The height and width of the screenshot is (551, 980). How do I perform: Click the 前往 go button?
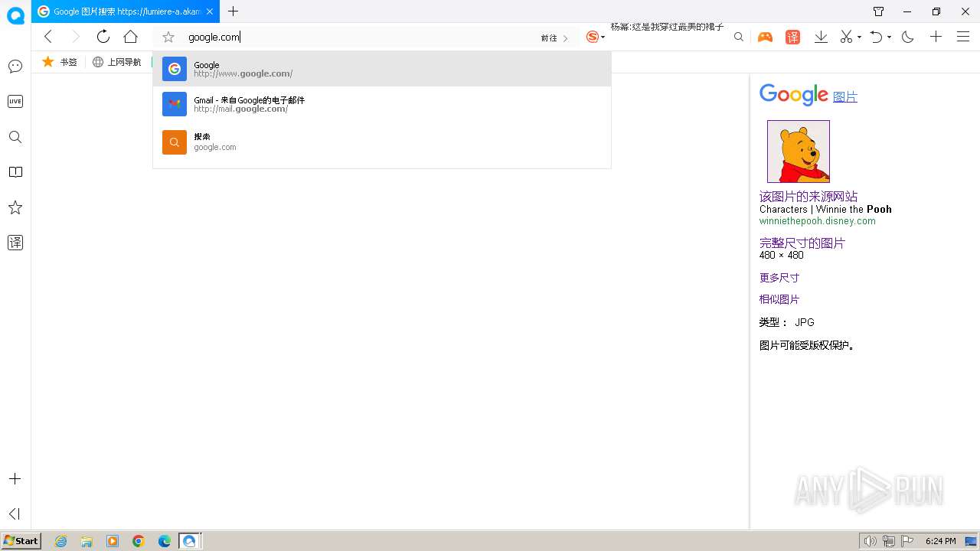click(x=554, y=37)
